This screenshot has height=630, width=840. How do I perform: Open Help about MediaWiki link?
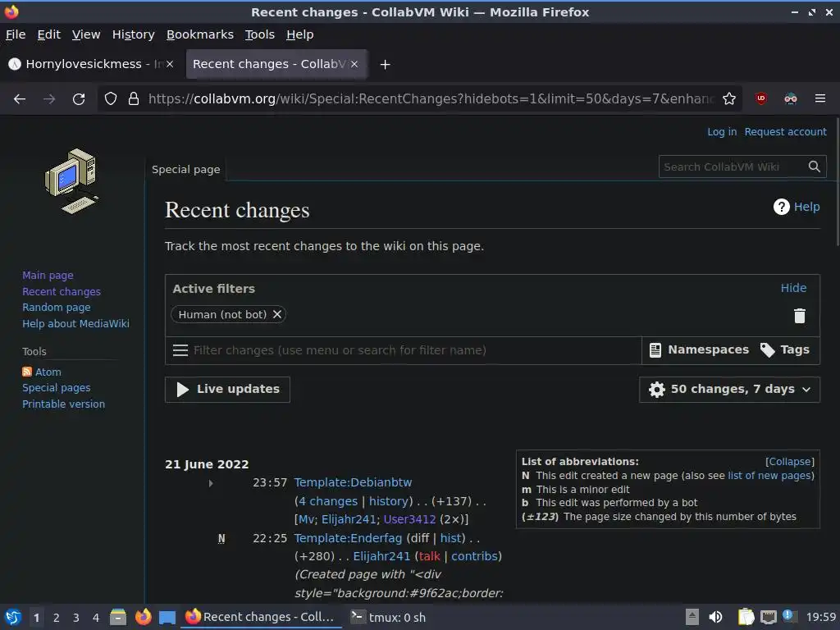[x=75, y=323]
